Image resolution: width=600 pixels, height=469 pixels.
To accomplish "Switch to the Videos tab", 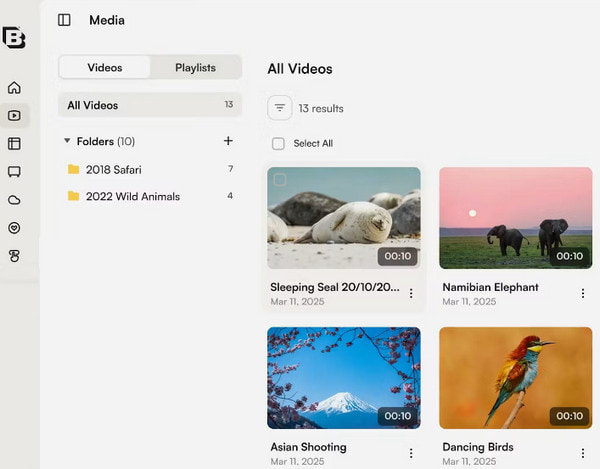I will click(104, 67).
